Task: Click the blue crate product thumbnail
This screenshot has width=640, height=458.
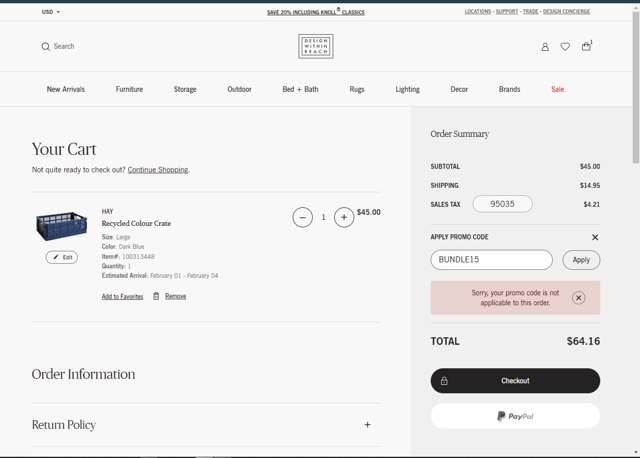Action: 62,226
